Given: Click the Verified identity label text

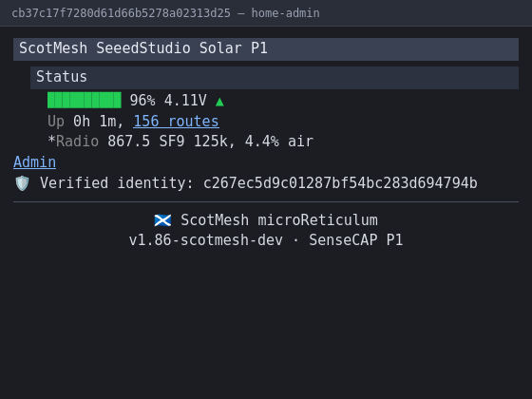Looking at the screenshot, I should 116,183.
